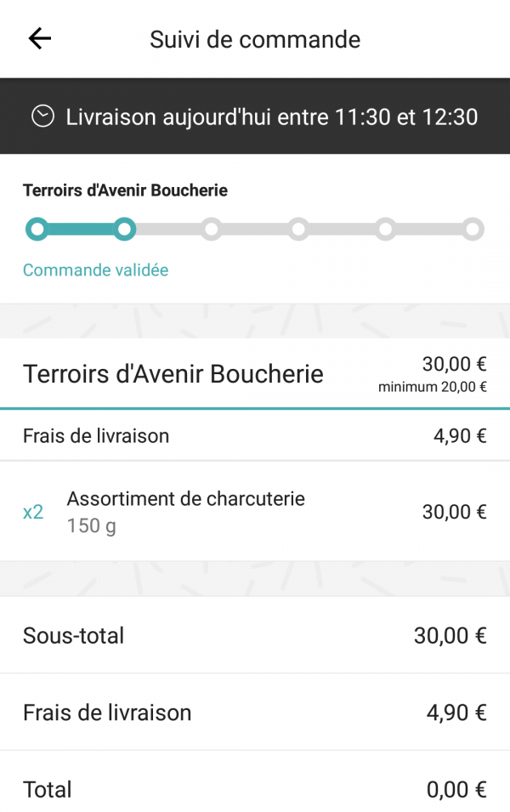510x812 pixels.
Task: Tap the summary Frais de livraison row
Action: (x=255, y=713)
